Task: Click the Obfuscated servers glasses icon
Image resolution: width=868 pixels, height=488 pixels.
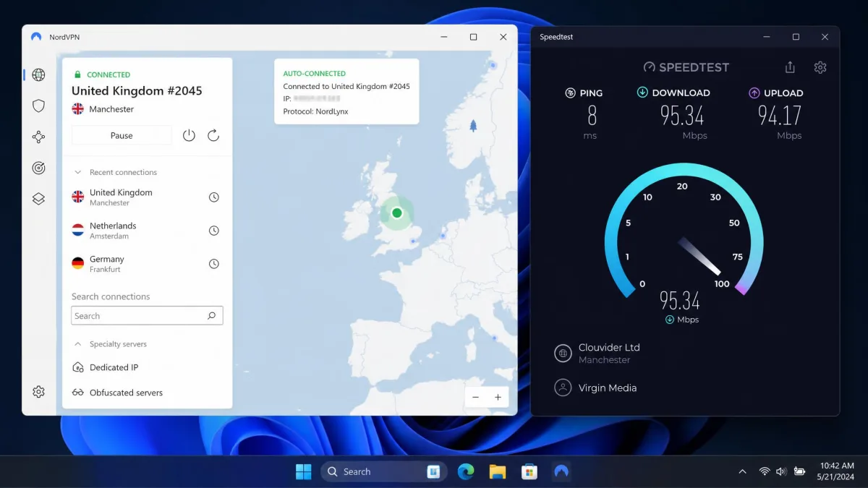Action: coord(78,393)
